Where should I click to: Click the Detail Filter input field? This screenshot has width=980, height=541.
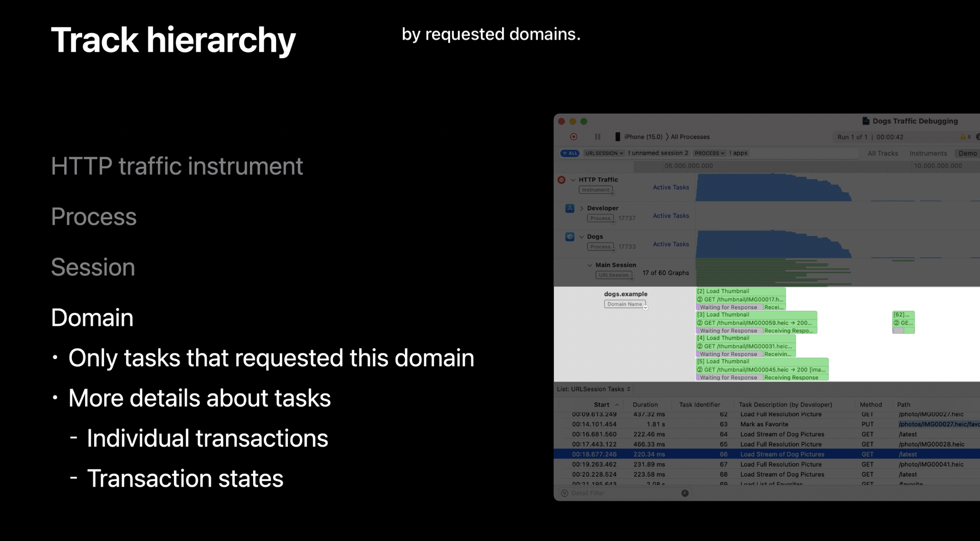pos(624,493)
